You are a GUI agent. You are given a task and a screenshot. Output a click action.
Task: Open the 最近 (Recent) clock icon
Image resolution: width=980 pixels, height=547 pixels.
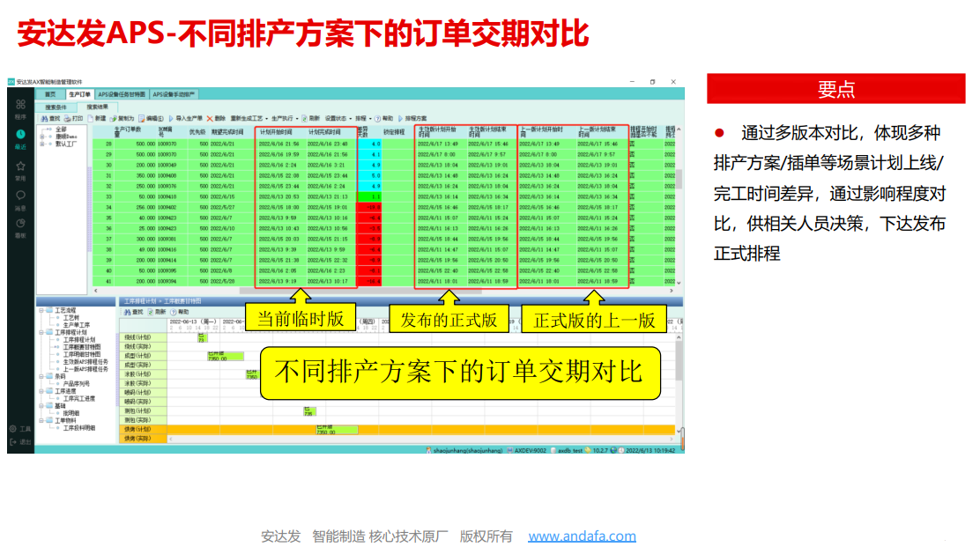coord(20,134)
